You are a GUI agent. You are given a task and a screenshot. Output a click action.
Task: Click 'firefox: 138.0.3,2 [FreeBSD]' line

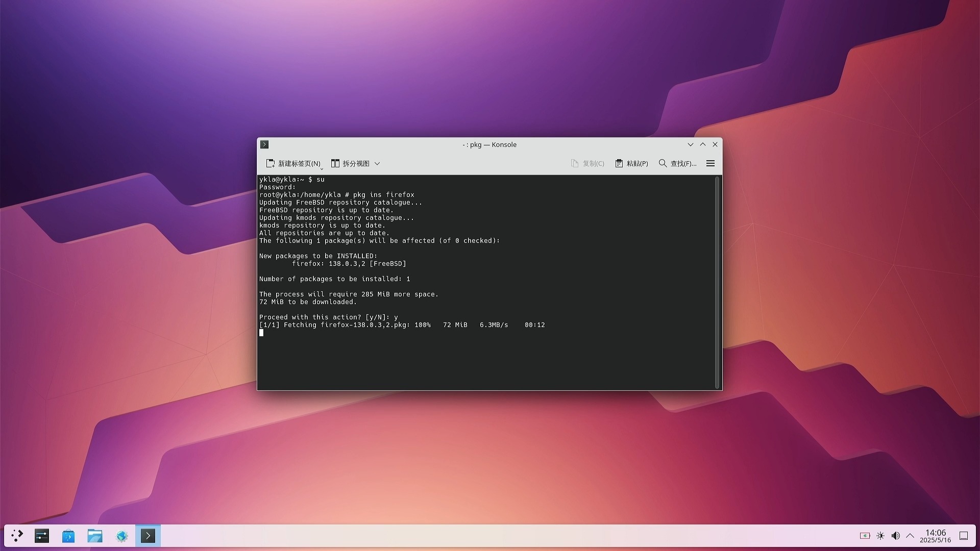click(x=349, y=263)
